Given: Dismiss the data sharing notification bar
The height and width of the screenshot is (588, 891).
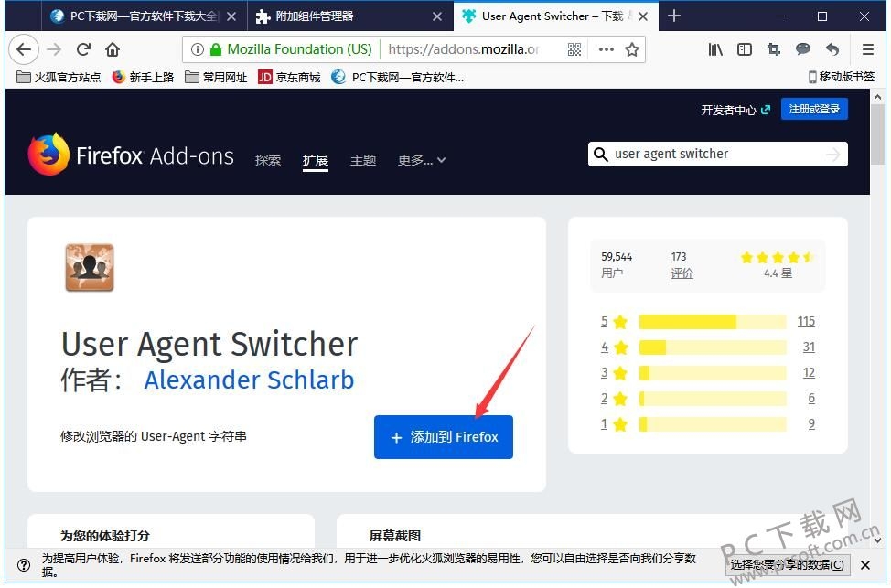Looking at the screenshot, I should tap(865, 565).
